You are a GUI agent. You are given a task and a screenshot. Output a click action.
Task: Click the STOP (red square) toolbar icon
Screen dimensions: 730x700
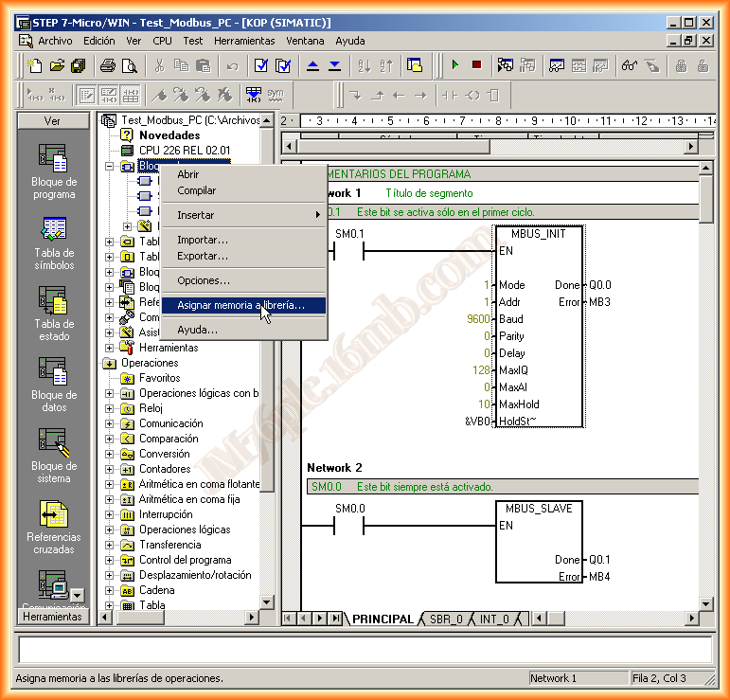coord(476,65)
